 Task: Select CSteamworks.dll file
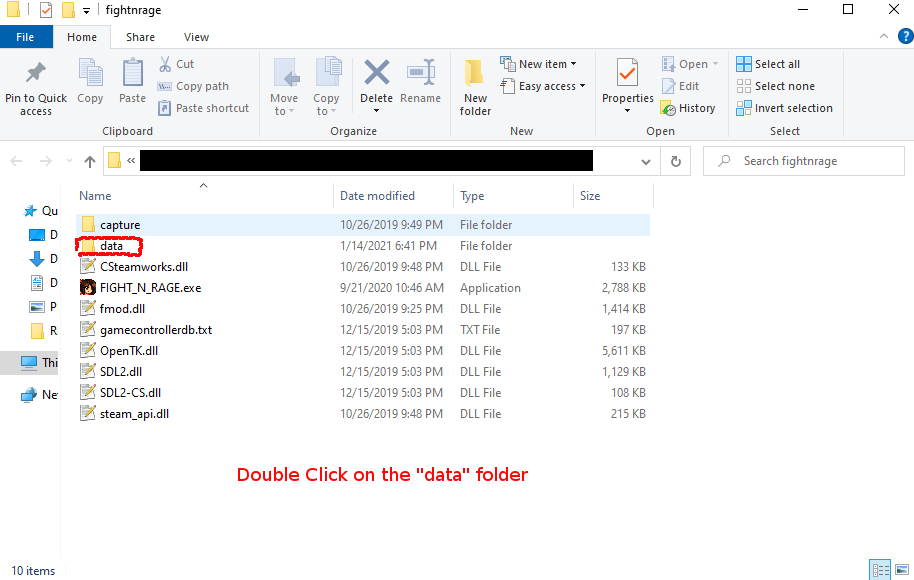pos(363,267)
